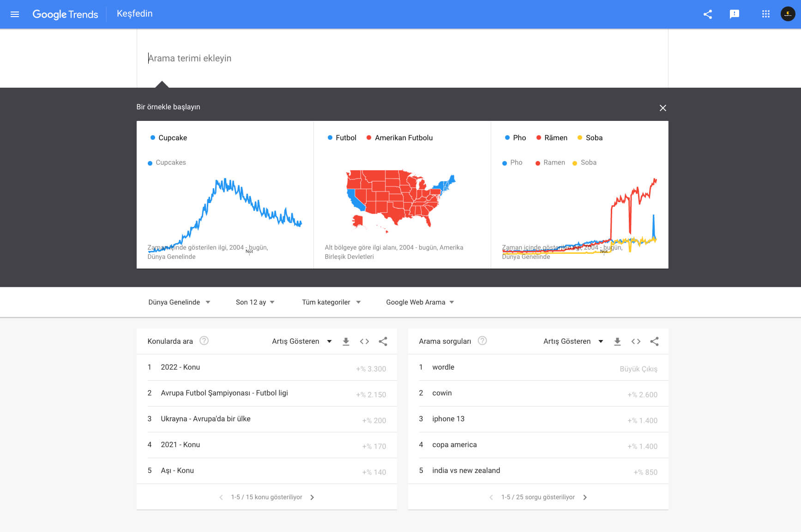Viewport: 801px width, 532px height.
Task: Open help icon next to 'Konularda ara'
Action: pos(204,341)
